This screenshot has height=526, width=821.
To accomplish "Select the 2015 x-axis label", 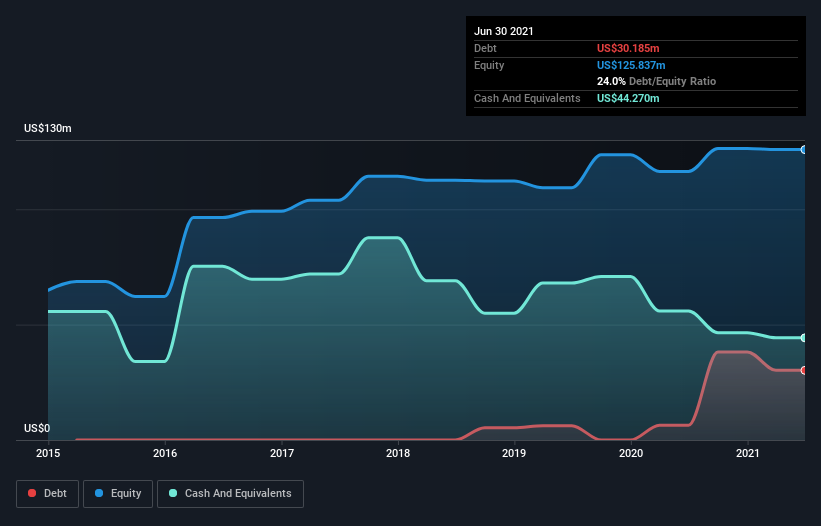I will click(48, 453).
